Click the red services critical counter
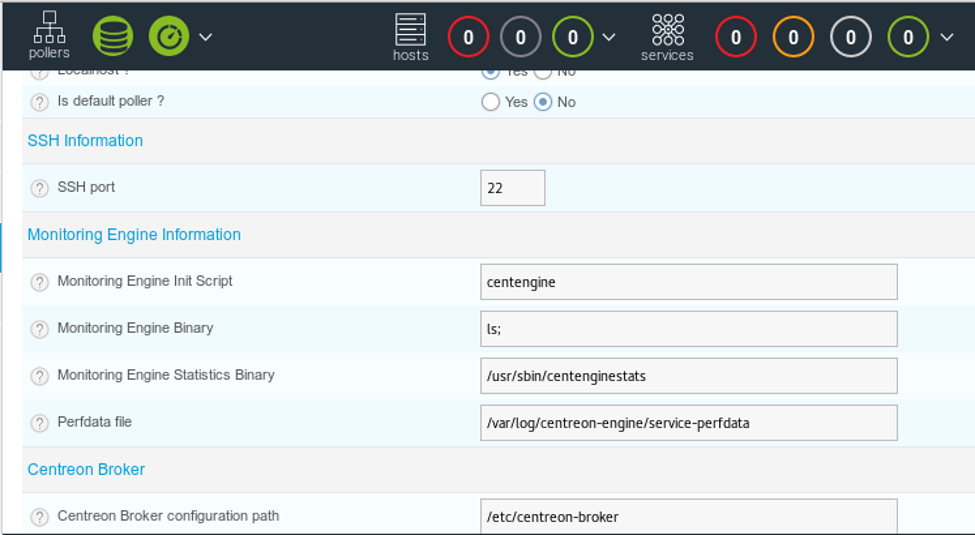The image size is (975, 535). pyautogui.click(x=736, y=38)
